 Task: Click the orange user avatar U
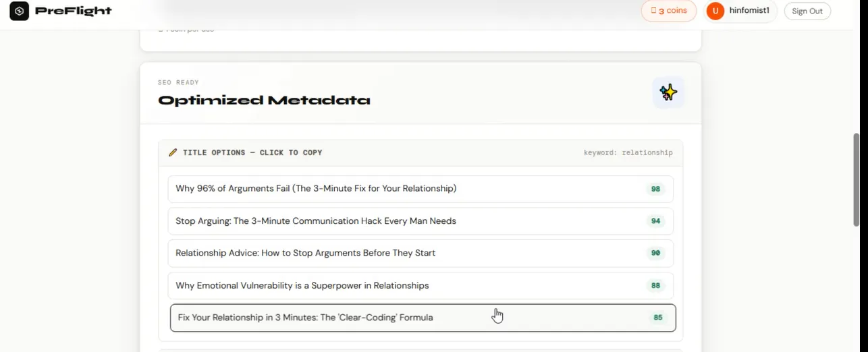click(x=715, y=11)
